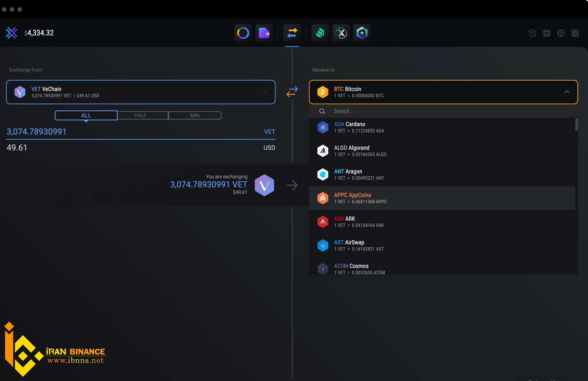The image size is (588, 381).
Task: Click the add apps hexagon plus icon
Action: click(x=362, y=33)
